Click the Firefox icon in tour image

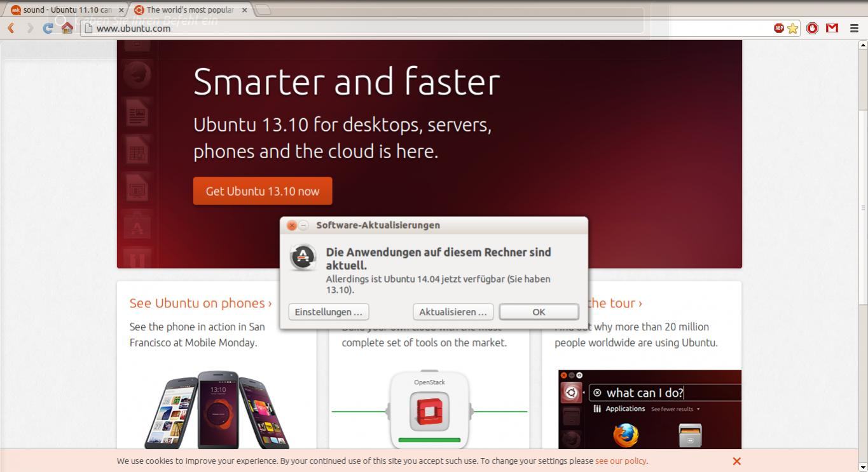tap(626, 436)
